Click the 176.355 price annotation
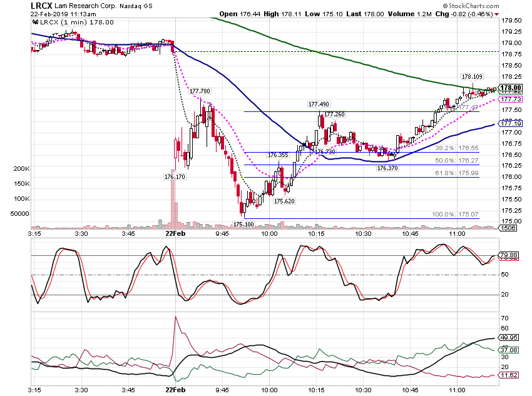The width and height of the screenshot is (532, 396). point(278,155)
